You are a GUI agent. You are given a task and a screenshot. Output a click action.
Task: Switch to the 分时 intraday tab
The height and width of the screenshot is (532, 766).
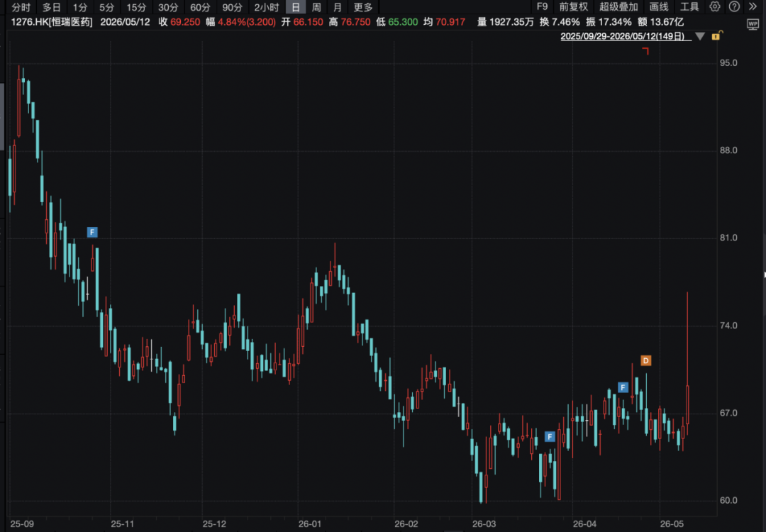pos(21,7)
